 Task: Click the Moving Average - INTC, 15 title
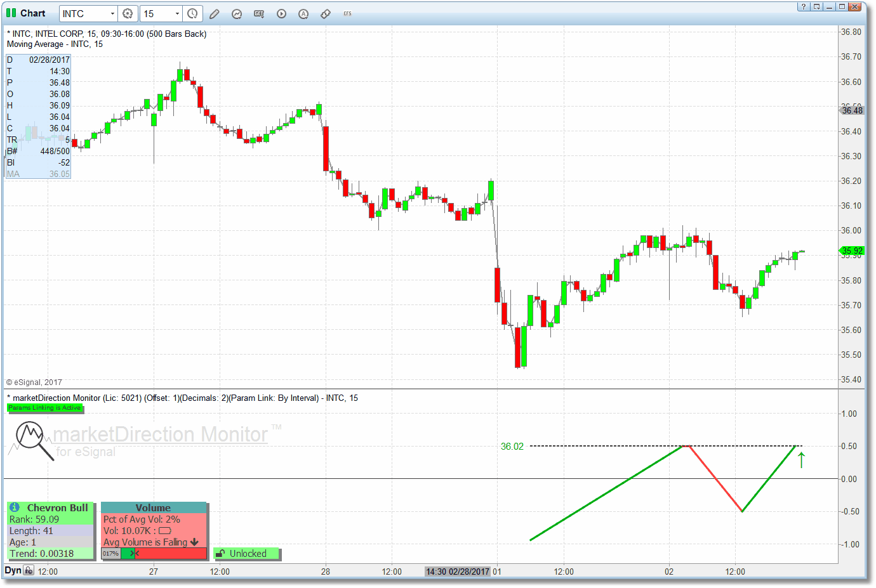(x=55, y=44)
